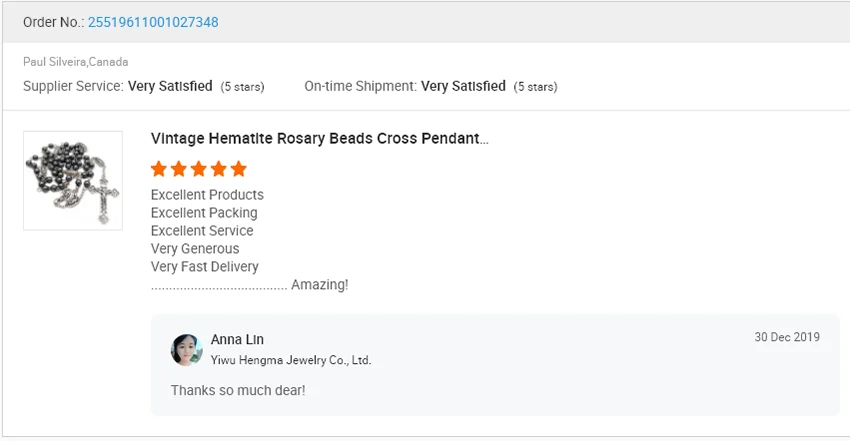Click the fifth orange rating star
The width and height of the screenshot is (850, 441).
[x=238, y=169]
